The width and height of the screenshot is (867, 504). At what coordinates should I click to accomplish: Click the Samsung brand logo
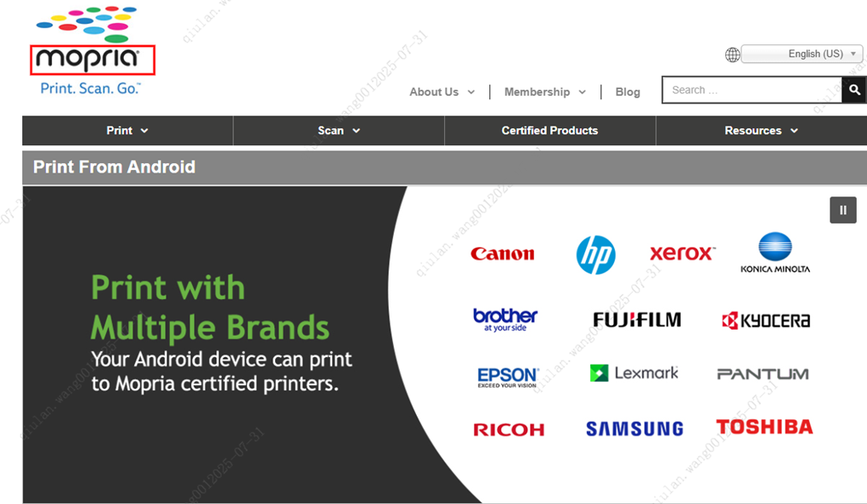click(x=635, y=429)
